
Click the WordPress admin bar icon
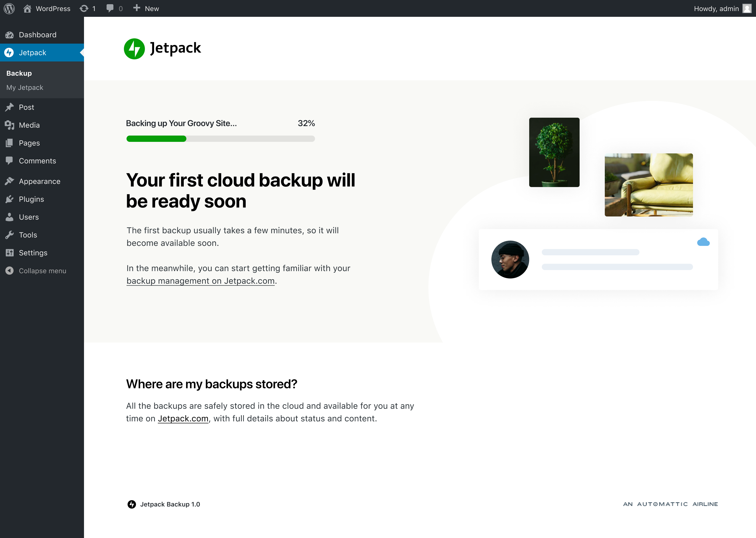(10, 8)
